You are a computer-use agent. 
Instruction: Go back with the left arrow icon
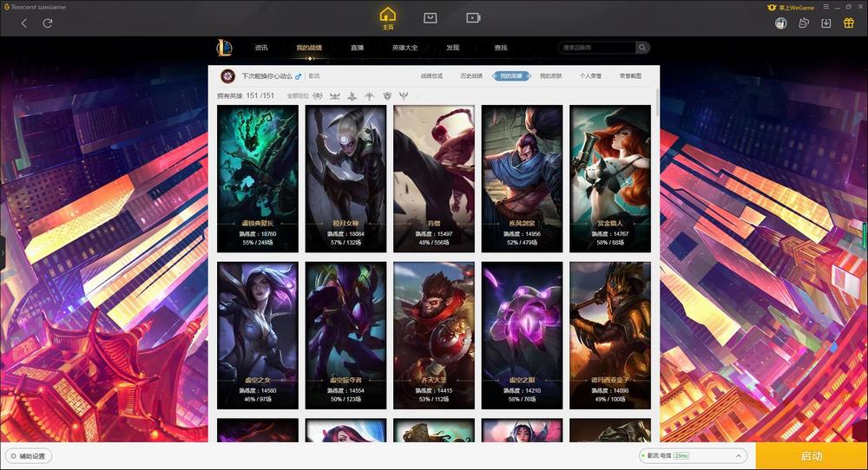click(23, 23)
